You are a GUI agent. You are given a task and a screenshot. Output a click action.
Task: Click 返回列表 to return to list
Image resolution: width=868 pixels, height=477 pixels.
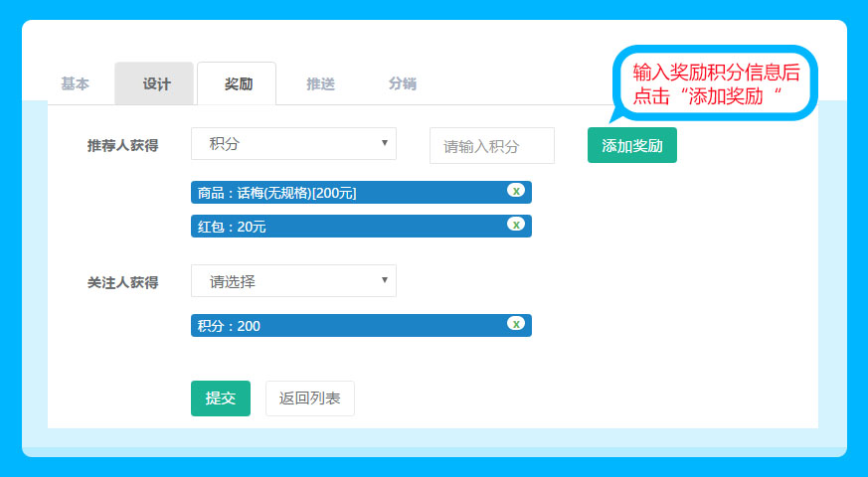tap(309, 398)
